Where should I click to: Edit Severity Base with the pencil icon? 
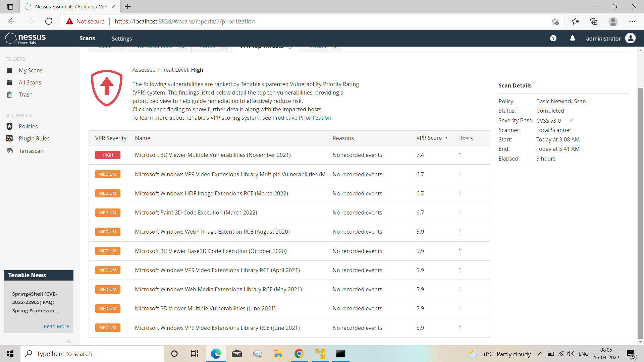click(571, 120)
